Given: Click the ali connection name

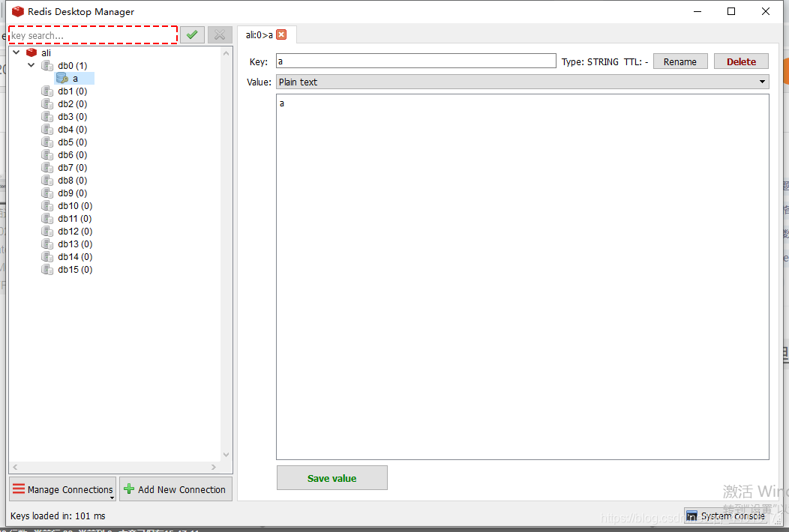Looking at the screenshot, I should coord(46,52).
